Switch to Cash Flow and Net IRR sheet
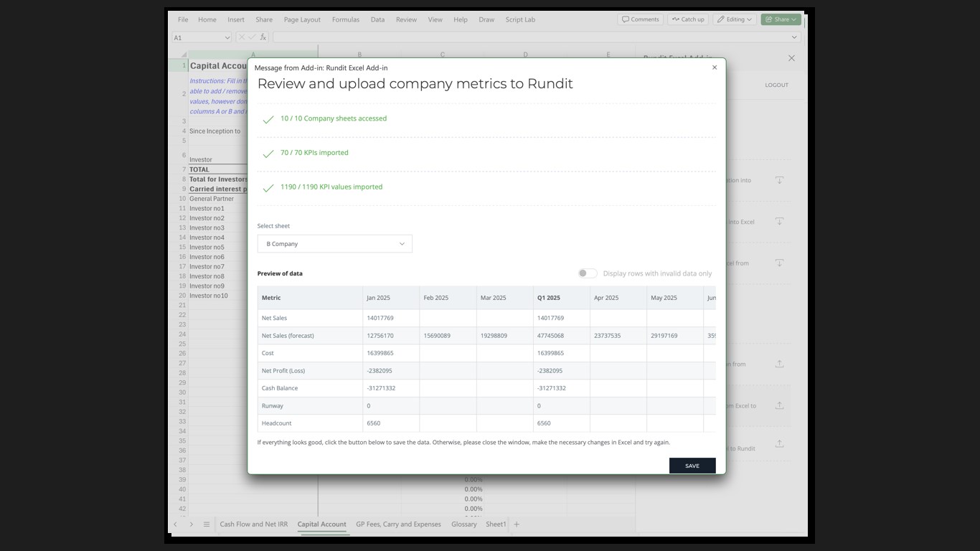Screen dimensions: 980x551 coord(253,524)
